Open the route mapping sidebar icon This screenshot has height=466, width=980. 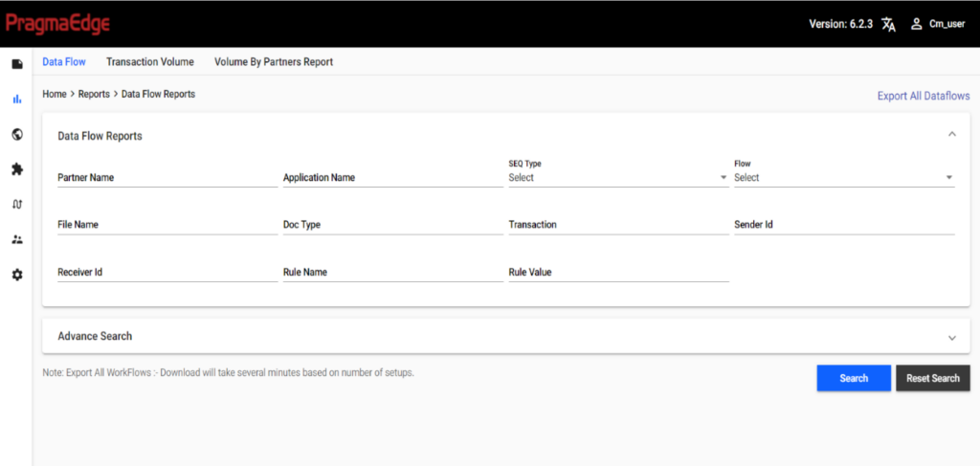(x=17, y=204)
